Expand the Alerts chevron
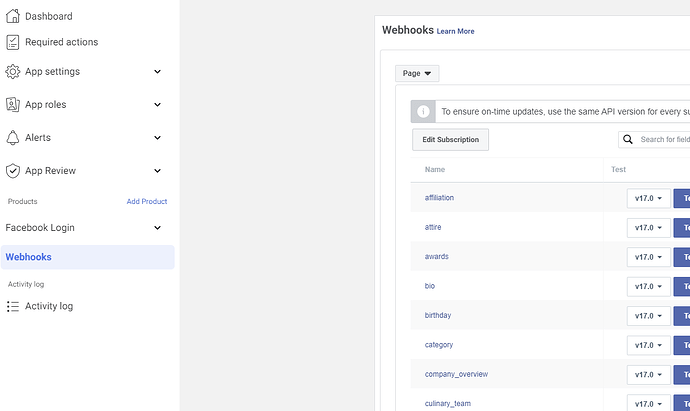This screenshot has width=690, height=411. (158, 138)
